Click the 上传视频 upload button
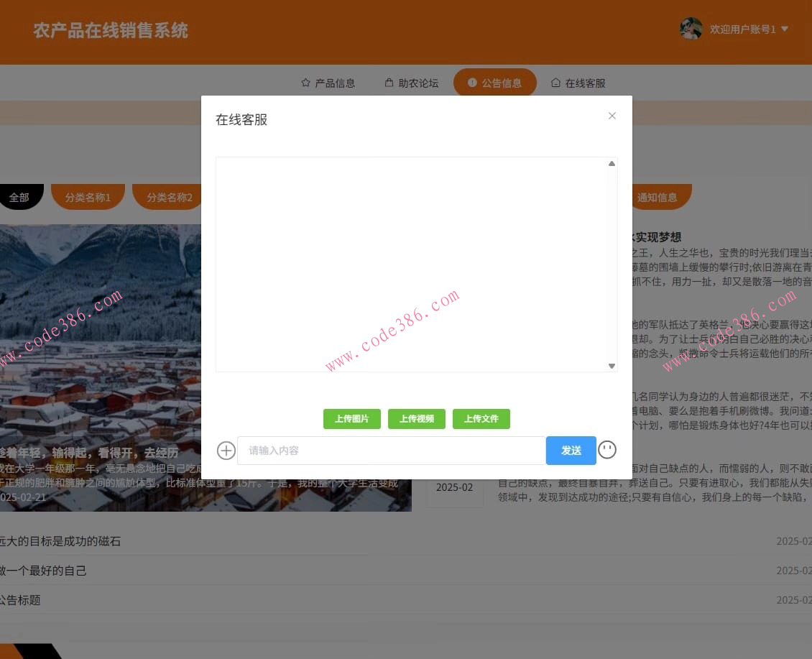 click(417, 418)
